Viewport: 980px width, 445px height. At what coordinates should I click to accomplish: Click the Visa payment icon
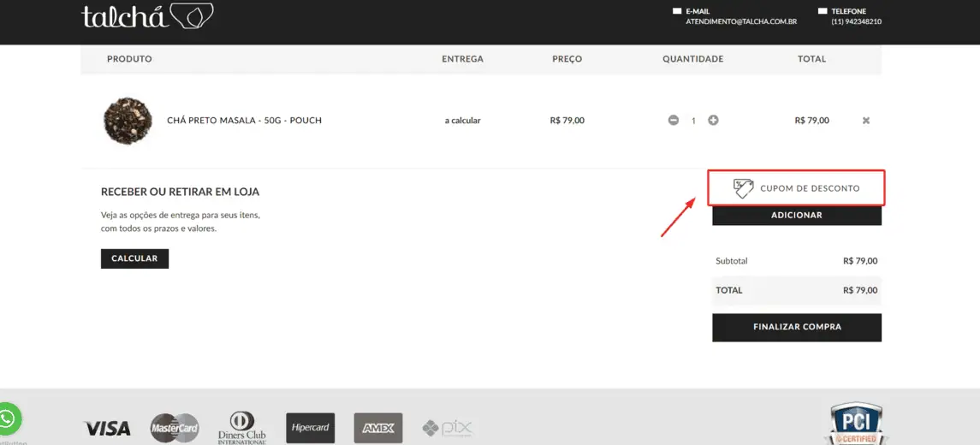click(107, 428)
